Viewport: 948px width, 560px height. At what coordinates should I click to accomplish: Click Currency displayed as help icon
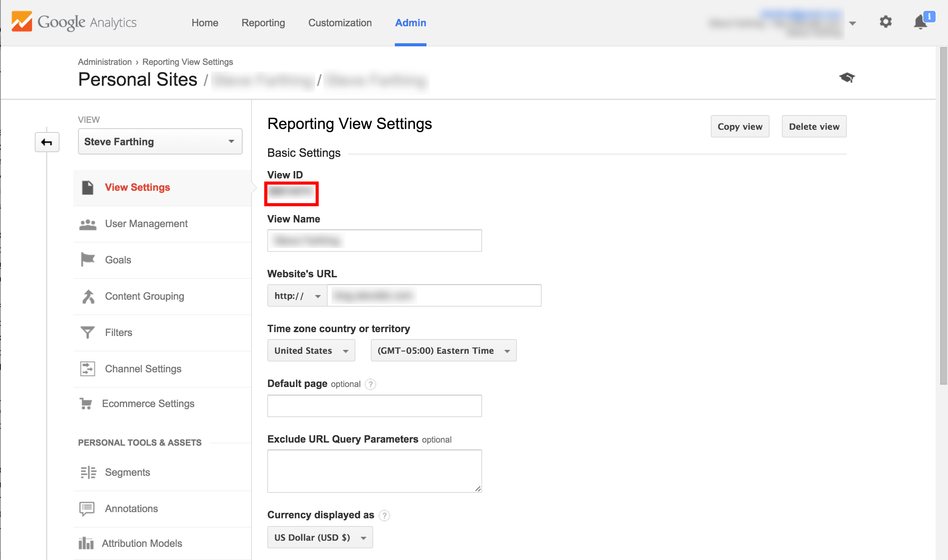[x=384, y=516]
